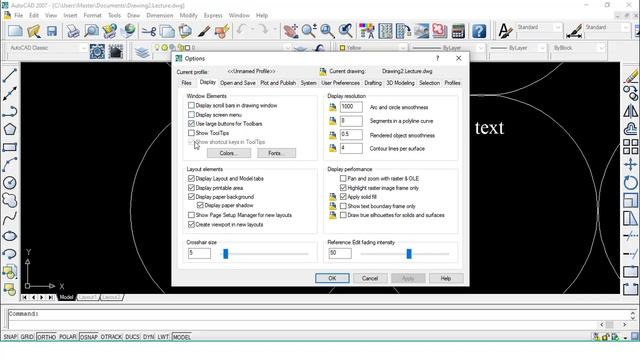Open the ByLayer lineweight dropdown
640x360 pixels.
(x=542, y=48)
